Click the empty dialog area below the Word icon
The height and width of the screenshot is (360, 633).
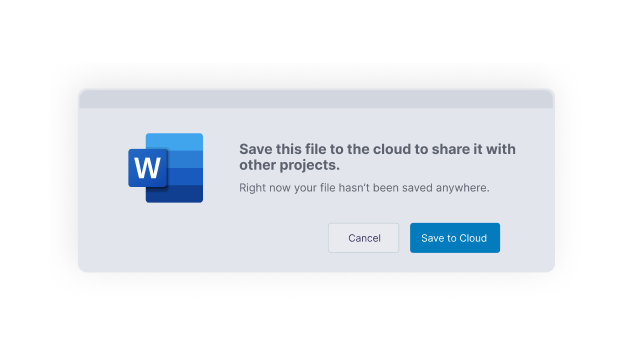tap(166, 238)
